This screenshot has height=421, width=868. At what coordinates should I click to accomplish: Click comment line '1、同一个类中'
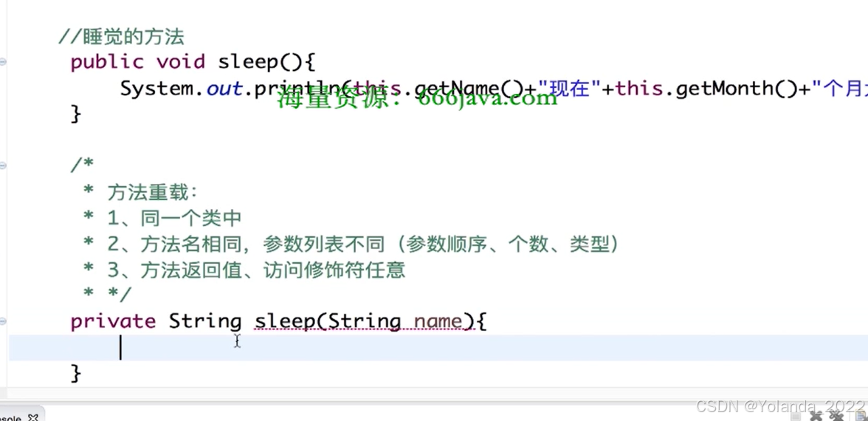tap(174, 219)
